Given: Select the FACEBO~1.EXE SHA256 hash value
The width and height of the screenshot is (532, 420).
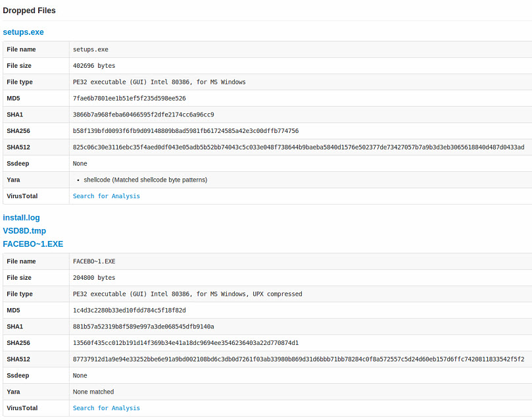Looking at the screenshot, I should pyautogui.click(x=185, y=342).
